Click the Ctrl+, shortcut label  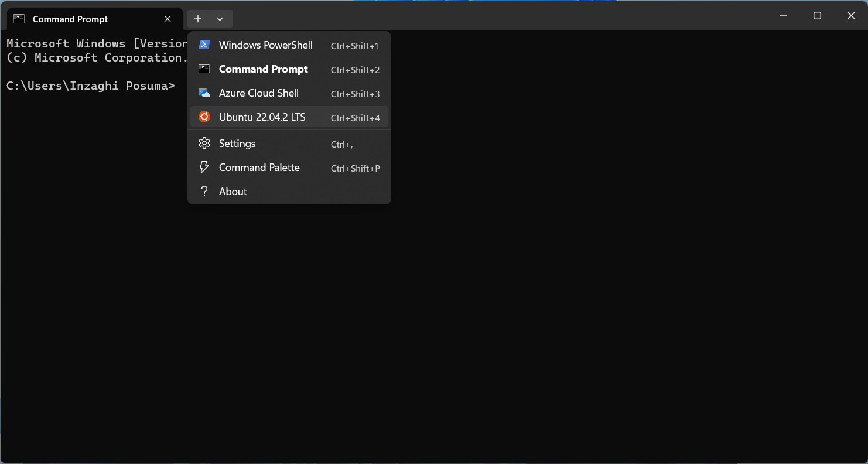click(342, 145)
